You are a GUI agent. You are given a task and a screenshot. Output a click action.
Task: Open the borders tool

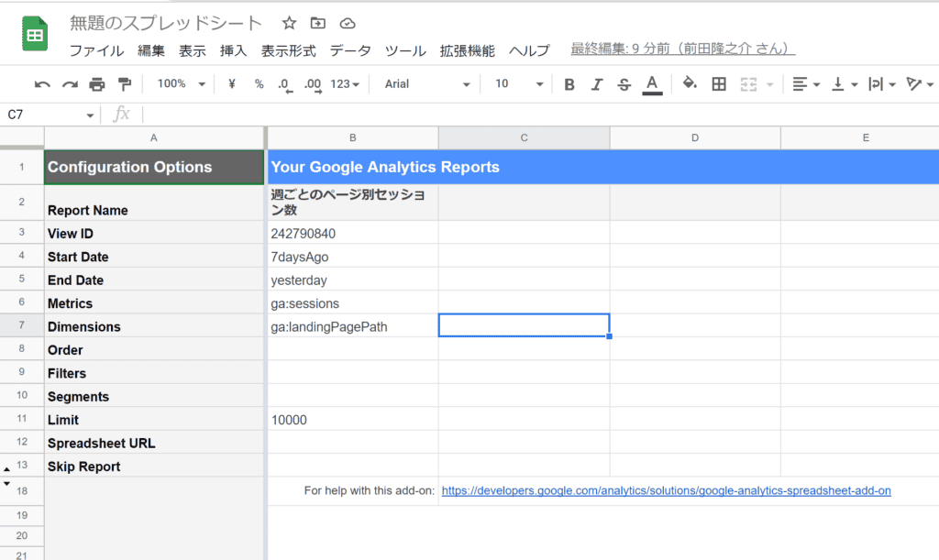point(719,84)
